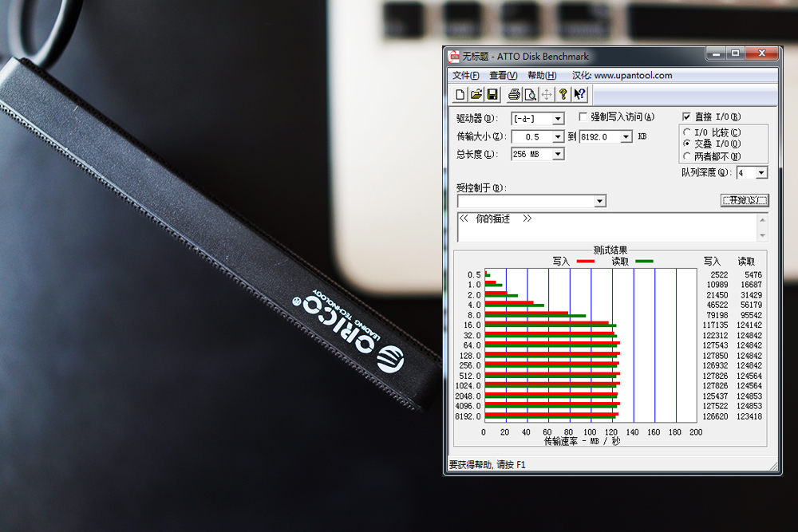Click the read value 123418

coord(749,416)
